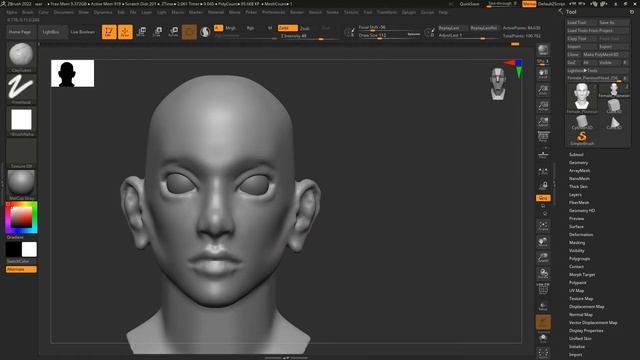Select the SimpleBrush tool icon
The height and width of the screenshot is (360, 640).
582,138
